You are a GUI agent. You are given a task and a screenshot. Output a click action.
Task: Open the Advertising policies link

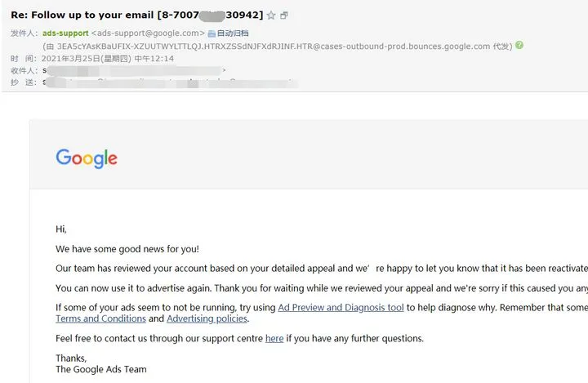coord(207,318)
